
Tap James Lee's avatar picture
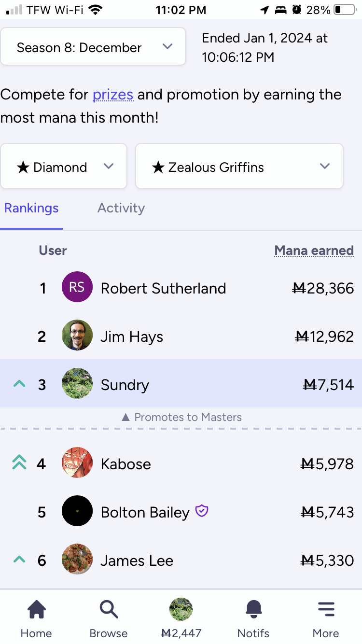click(x=77, y=560)
